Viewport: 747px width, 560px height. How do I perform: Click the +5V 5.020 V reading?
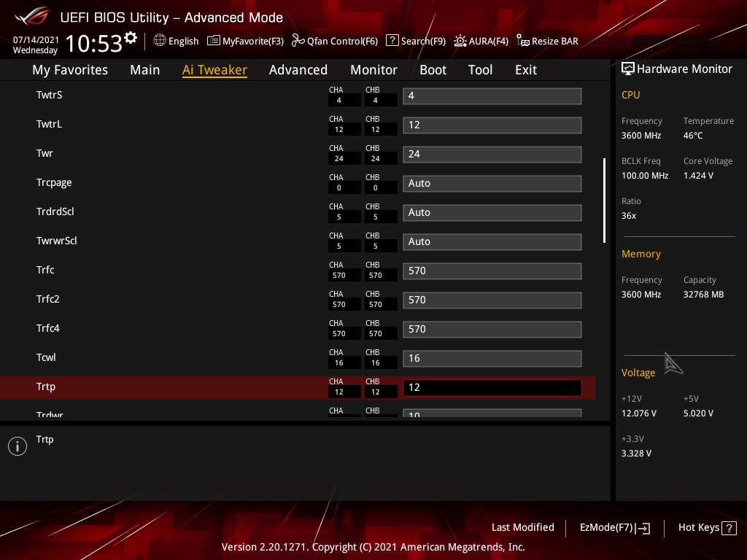[x=698, y=413]
